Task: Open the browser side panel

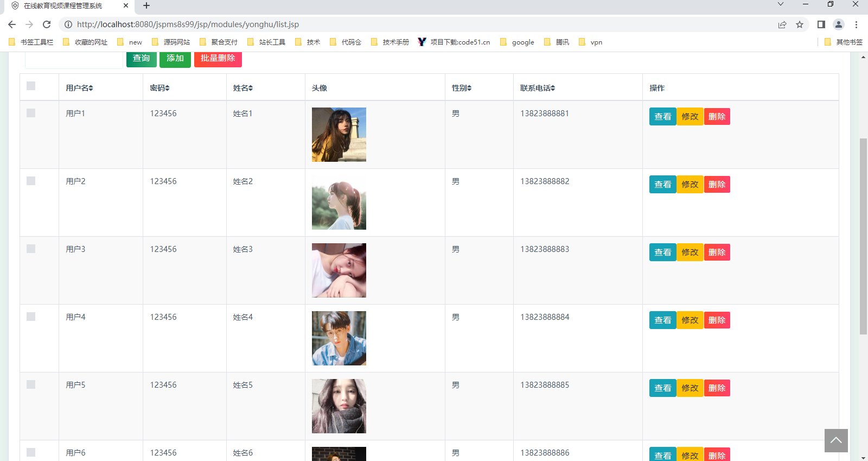Action: tap(821, 24)
